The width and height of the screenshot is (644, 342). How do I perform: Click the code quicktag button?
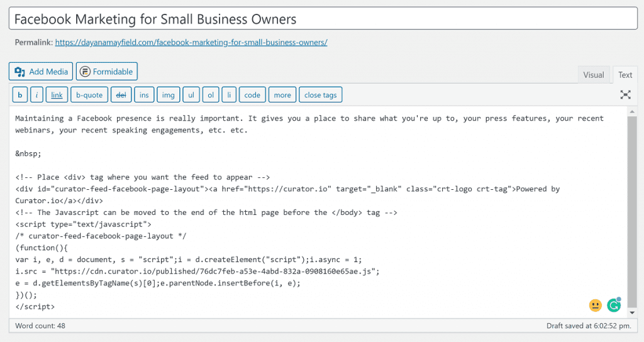click(x=252, y=95)
